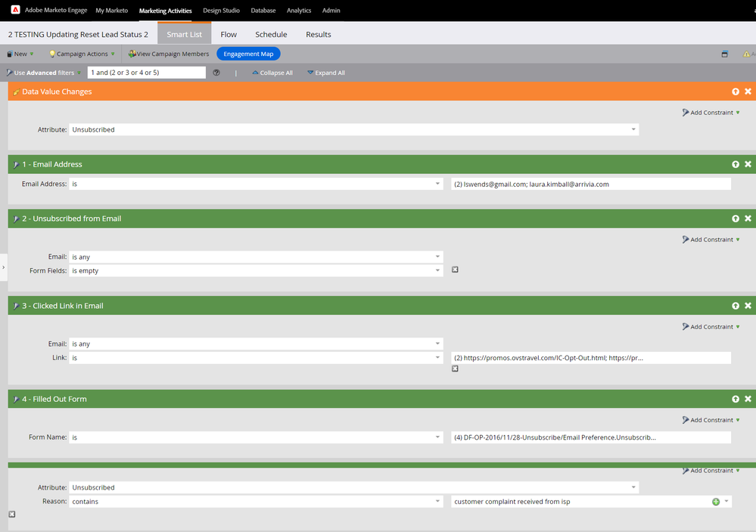The width and height of the screenshot is (756, 532).
Task: Click the Unsubscribed from Email filter icon
Action: pyautogui.click(x=16, y=219)
